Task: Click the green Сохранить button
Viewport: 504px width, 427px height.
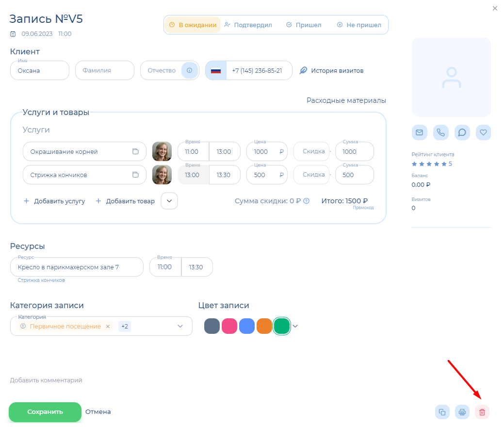Action: [45, 412]
